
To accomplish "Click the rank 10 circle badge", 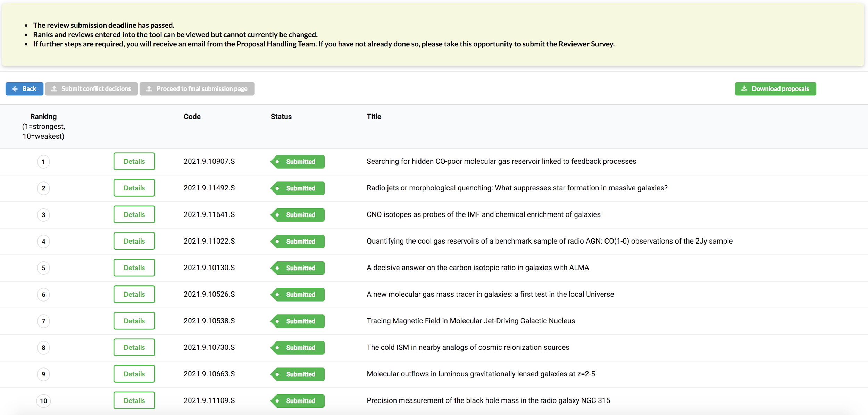I will click(43, 401).
